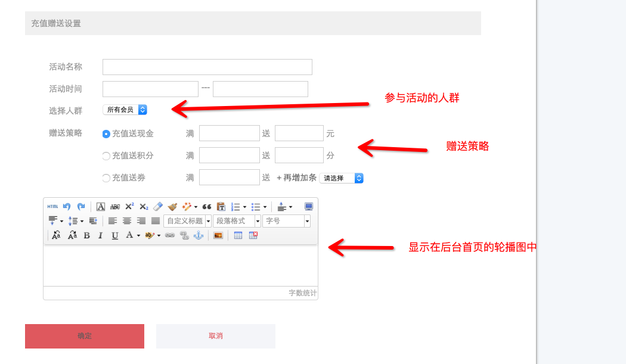Toggle fullscreen editor mode

(309, 207)
